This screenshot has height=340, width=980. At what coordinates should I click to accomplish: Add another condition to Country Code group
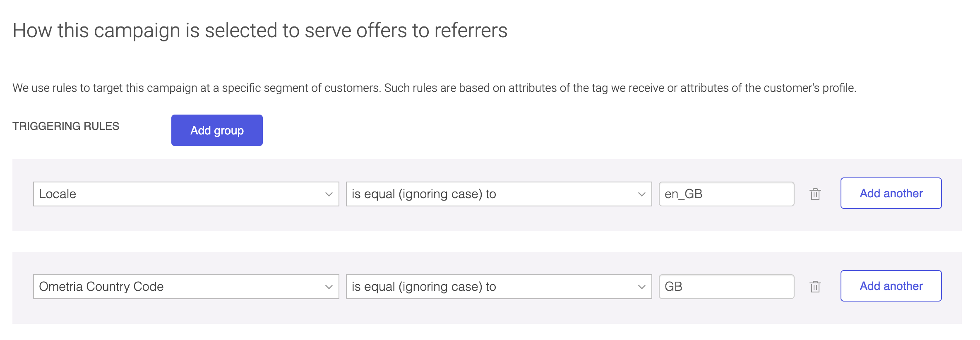891,286
